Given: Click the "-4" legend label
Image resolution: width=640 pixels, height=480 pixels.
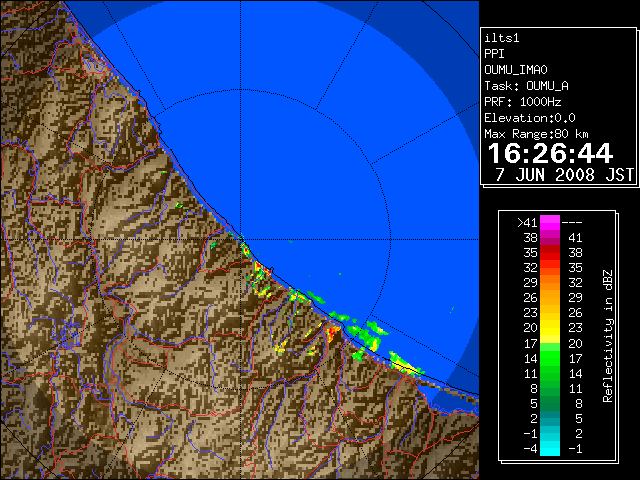Looking at the screenshot, I should 530,449.
